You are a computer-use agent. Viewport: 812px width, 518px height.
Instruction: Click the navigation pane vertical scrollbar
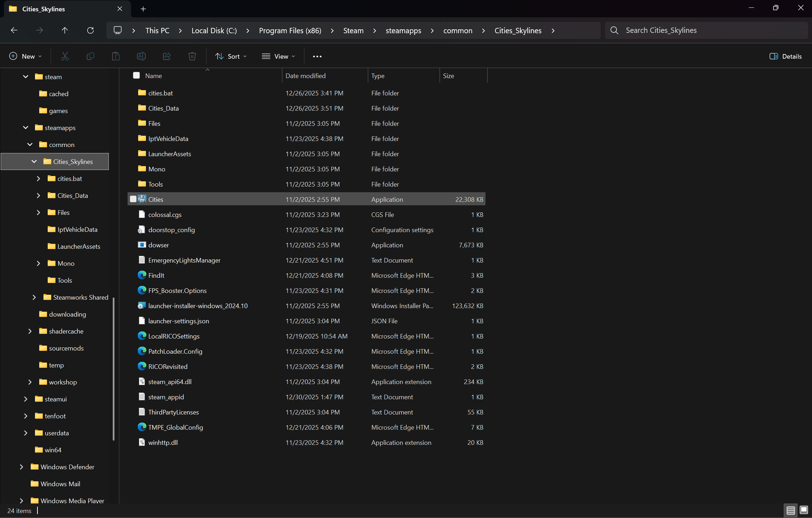(x=113, y=369)
